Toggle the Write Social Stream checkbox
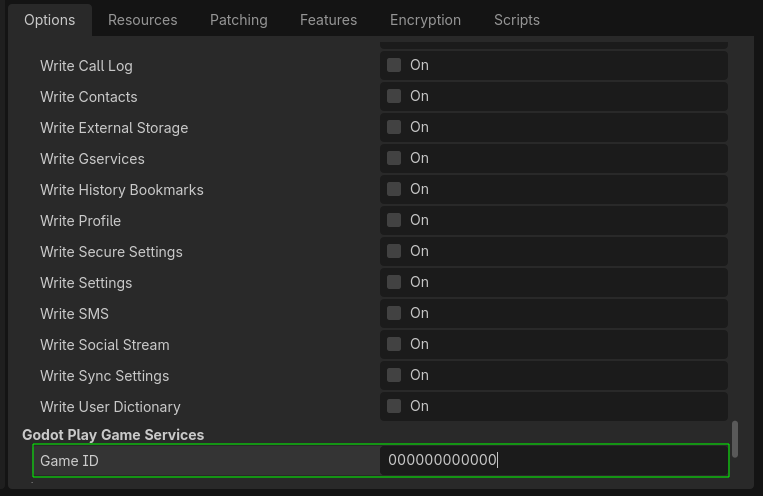 tap(394, 344)
